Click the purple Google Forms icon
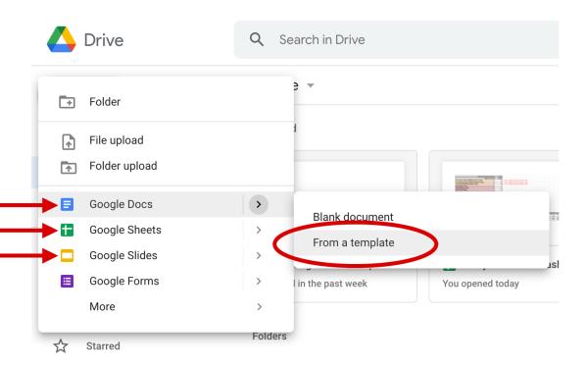588x368 pixels. (x=67, y=281)
